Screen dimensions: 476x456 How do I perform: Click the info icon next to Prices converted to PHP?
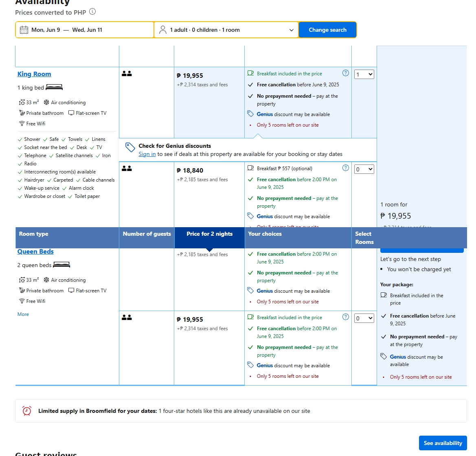click(x=92, y=11)
